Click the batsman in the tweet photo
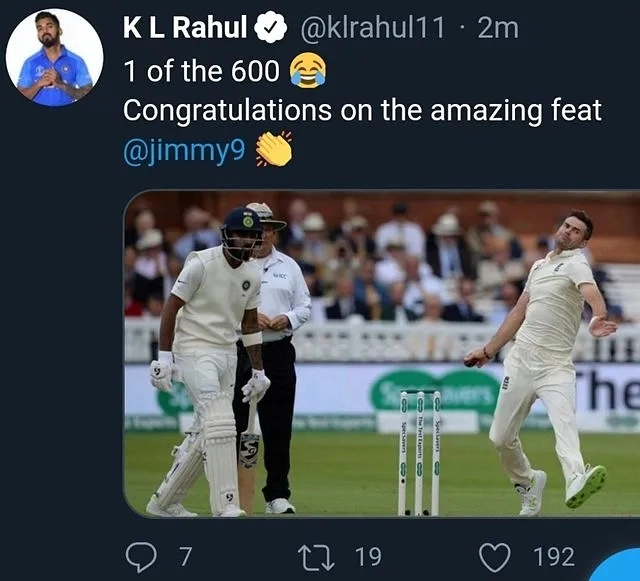Image resolution: width=640 pixels, height=581 pixels. click(x=212, y=360)
